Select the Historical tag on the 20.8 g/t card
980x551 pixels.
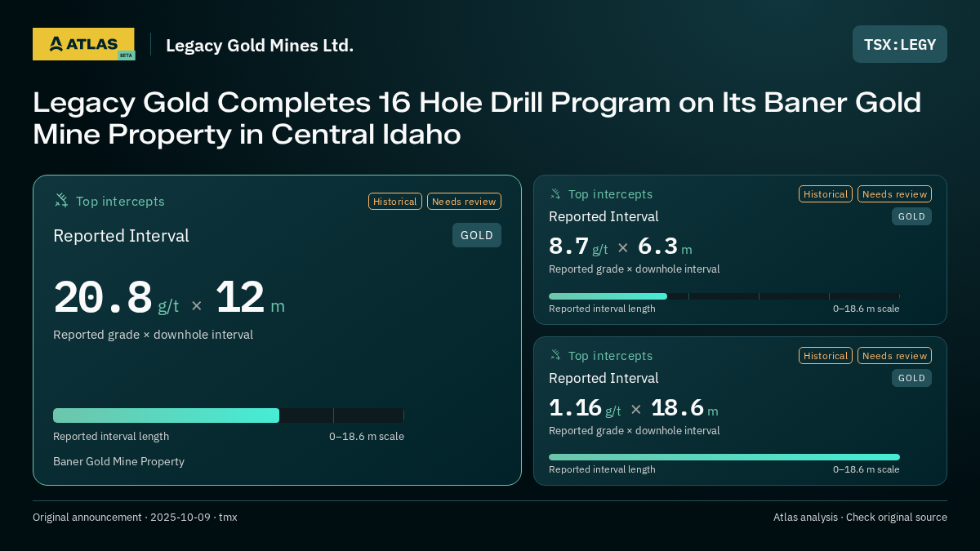(x=395, y=201)
